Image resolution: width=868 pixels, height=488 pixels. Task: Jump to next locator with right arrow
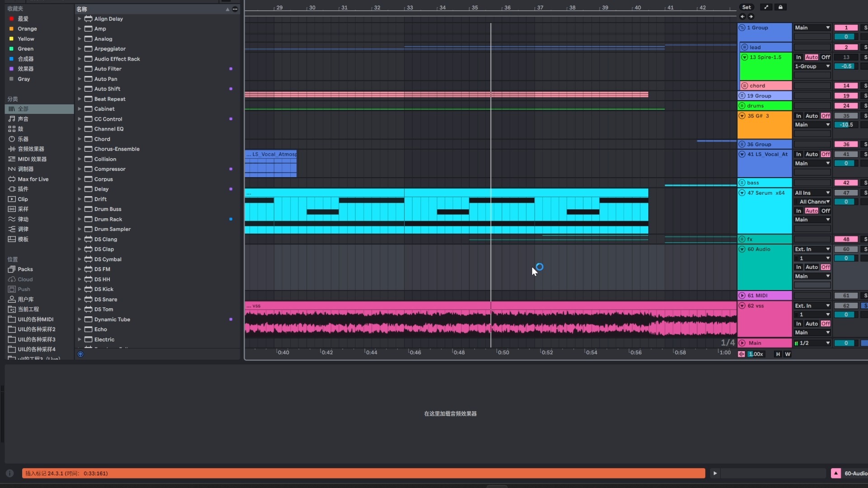(x=751, y=17)
